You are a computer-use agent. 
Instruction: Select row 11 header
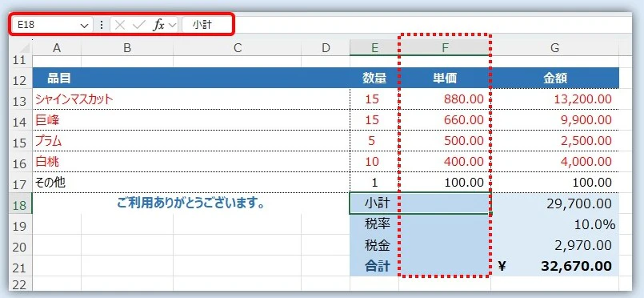pyautogui.click(x=21, y=61)
